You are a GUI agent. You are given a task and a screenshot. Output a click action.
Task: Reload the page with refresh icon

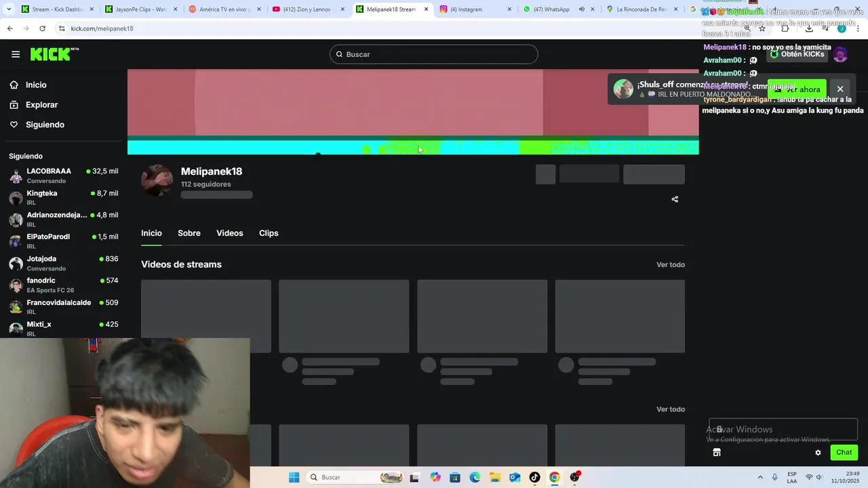pyautogui.click(x=42, y=28)
